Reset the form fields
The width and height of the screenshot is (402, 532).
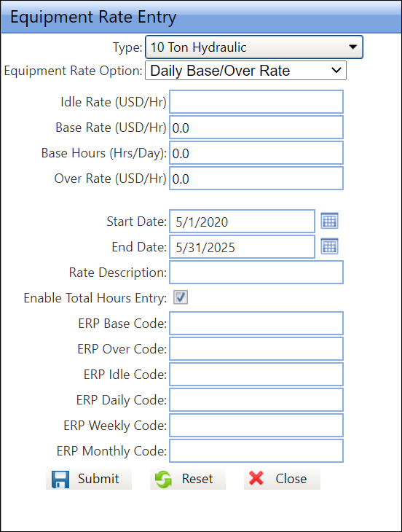188,479
